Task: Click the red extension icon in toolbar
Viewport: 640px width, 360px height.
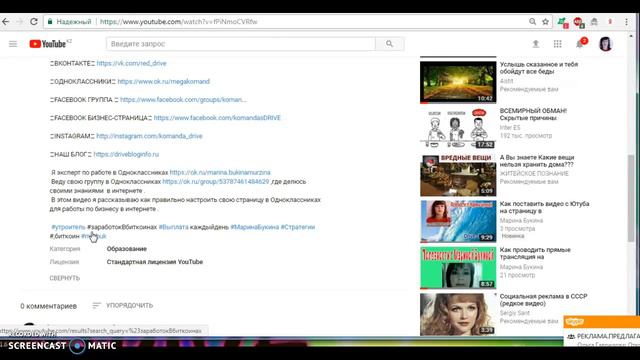Action: pos(578,22)
